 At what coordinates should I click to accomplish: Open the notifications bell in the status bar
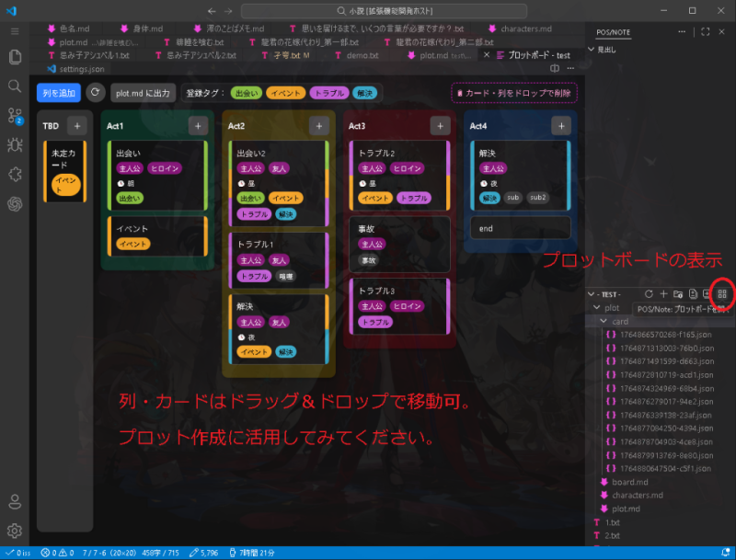click(x=727, y=553)
